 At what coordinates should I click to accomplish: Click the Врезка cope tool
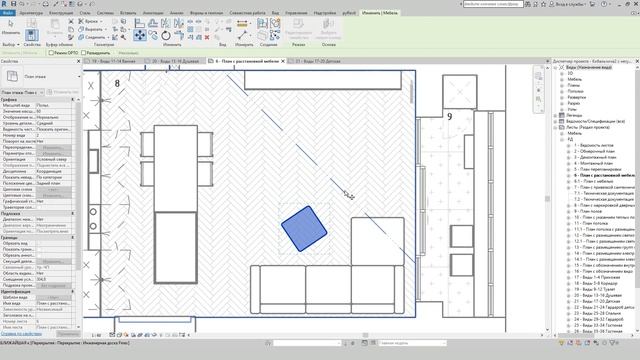[x=90, y=21]
